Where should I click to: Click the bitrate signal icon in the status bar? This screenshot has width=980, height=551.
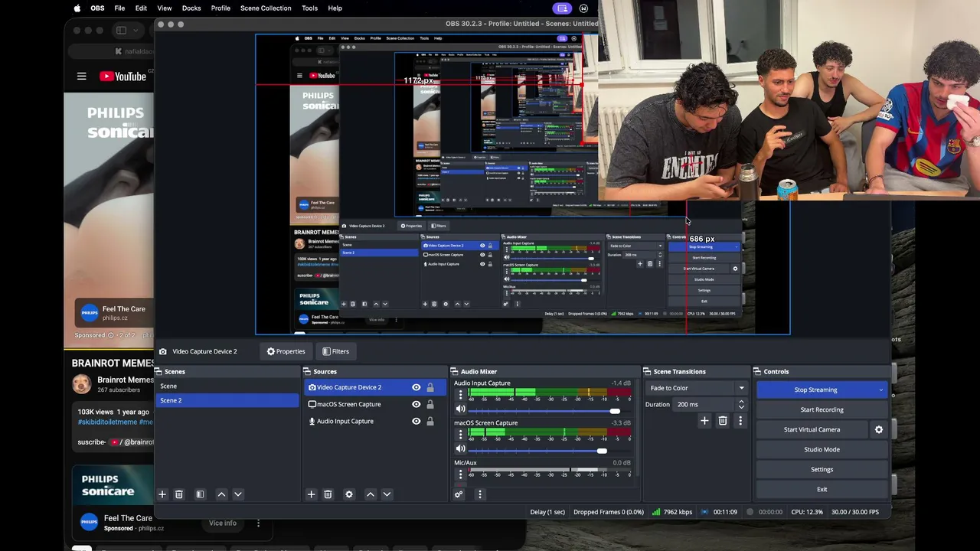pyautogui.click(x=656, y=512)
